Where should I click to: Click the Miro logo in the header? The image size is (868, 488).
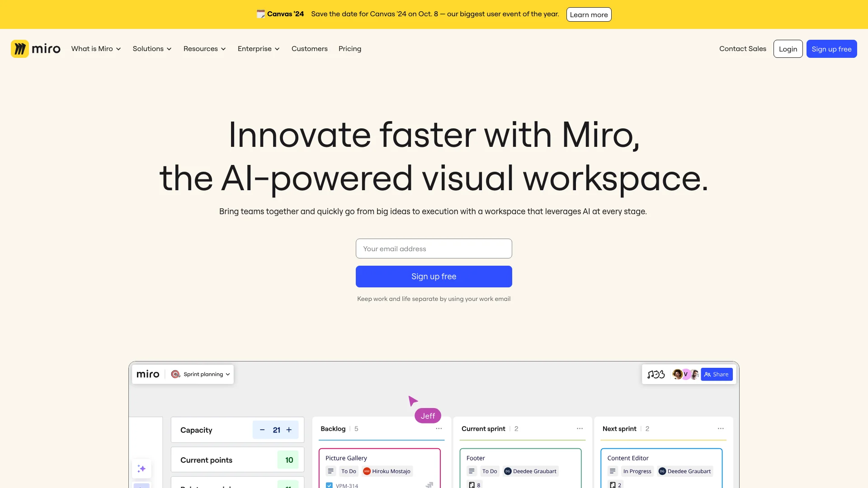(36, 49)
